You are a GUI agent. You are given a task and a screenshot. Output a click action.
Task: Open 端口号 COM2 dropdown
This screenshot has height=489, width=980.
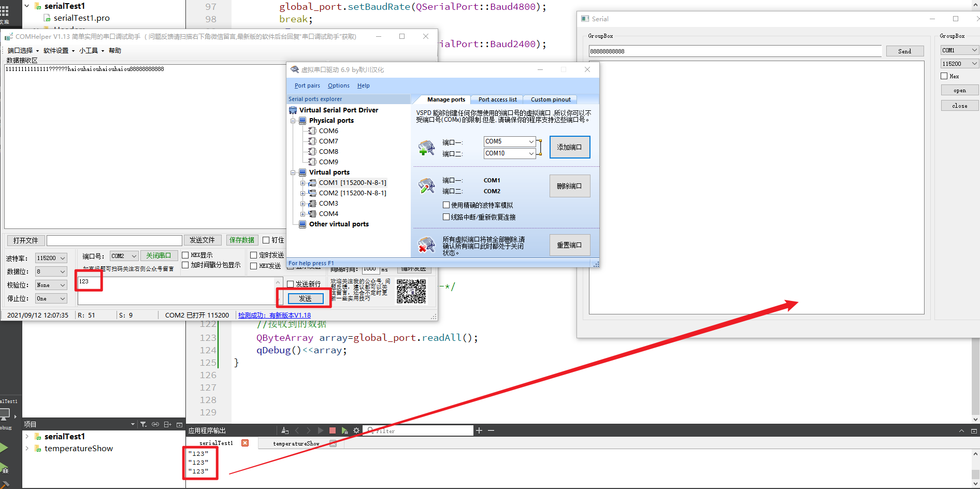tap(124, 256)
